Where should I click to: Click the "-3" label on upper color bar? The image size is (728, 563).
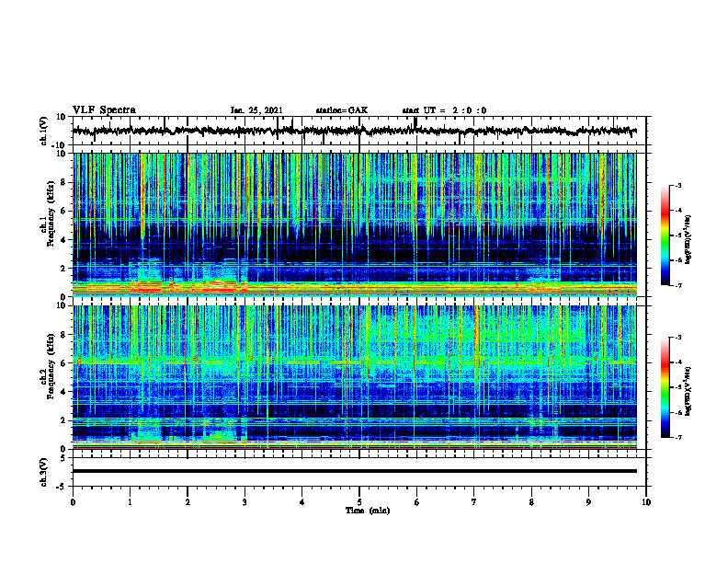click(x=677, y=185)
